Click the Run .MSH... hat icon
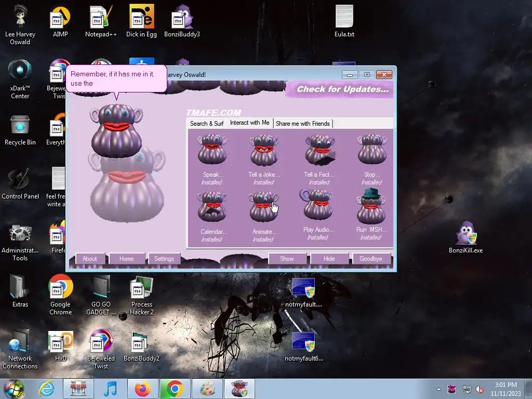This screenshot has width=532, height=399. click(371, 206)
